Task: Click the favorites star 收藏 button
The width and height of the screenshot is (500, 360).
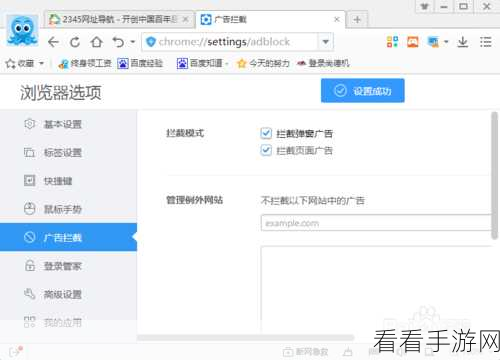Action: click(20, 63)
